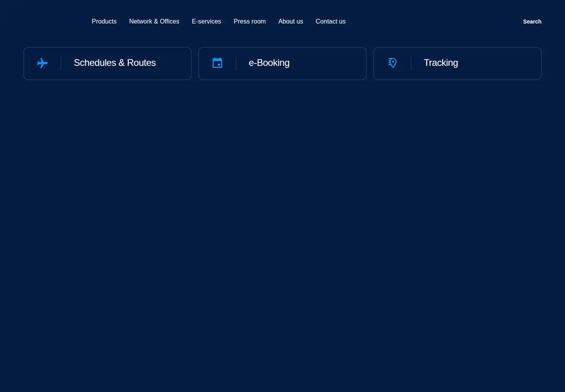The width and height of the screenshot is (565, 392).
Task: Click the location pin Tracking icon
Action: (392, 63)
